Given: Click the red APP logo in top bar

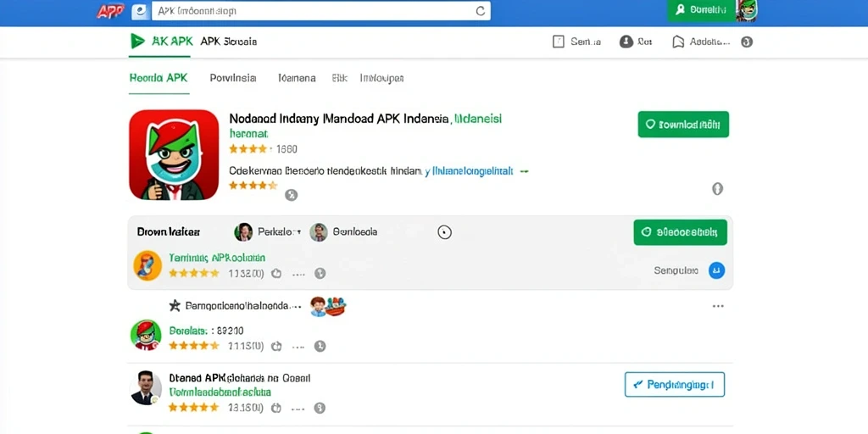Looking at the screenshot, I should pyautogui.click(x=110, y=11).
